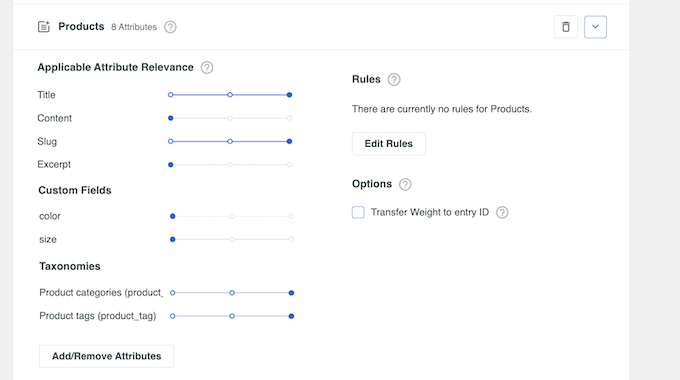Screen dimensions: 680x380
Task: Delete the Products source with trash icon
Action: [x=566, y=27]
